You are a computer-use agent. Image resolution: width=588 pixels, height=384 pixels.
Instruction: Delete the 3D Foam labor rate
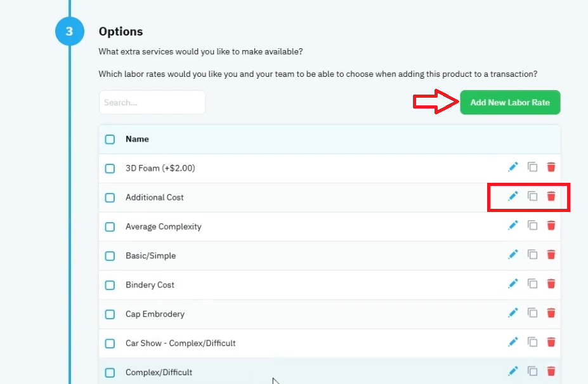coord(551,167)
